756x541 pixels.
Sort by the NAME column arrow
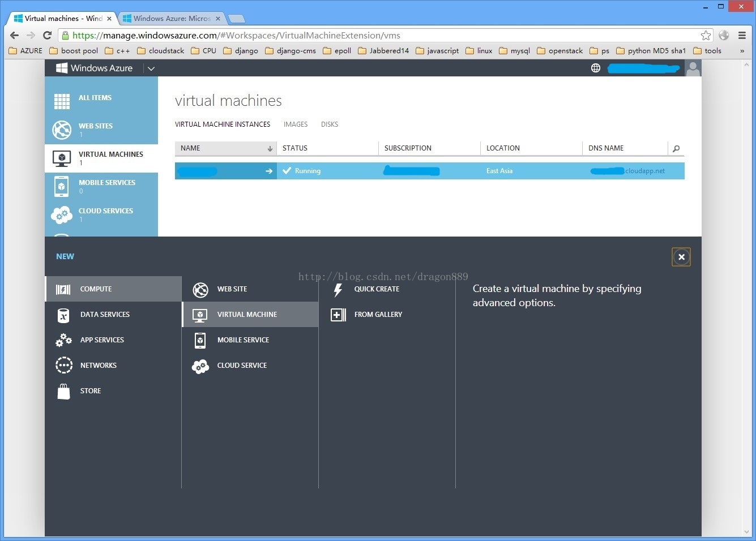(x=270, y=148)
